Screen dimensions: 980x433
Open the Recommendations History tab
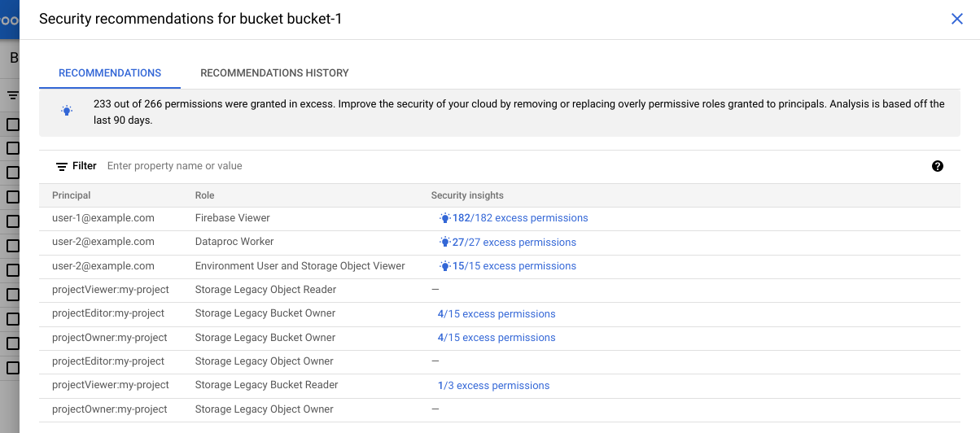coord(274,73)
